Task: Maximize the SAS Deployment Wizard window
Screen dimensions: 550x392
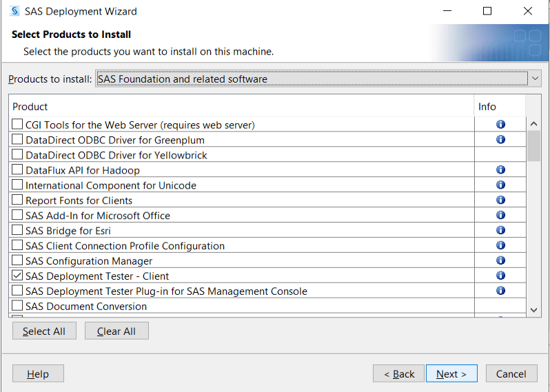Action: (x=487, y=11)
